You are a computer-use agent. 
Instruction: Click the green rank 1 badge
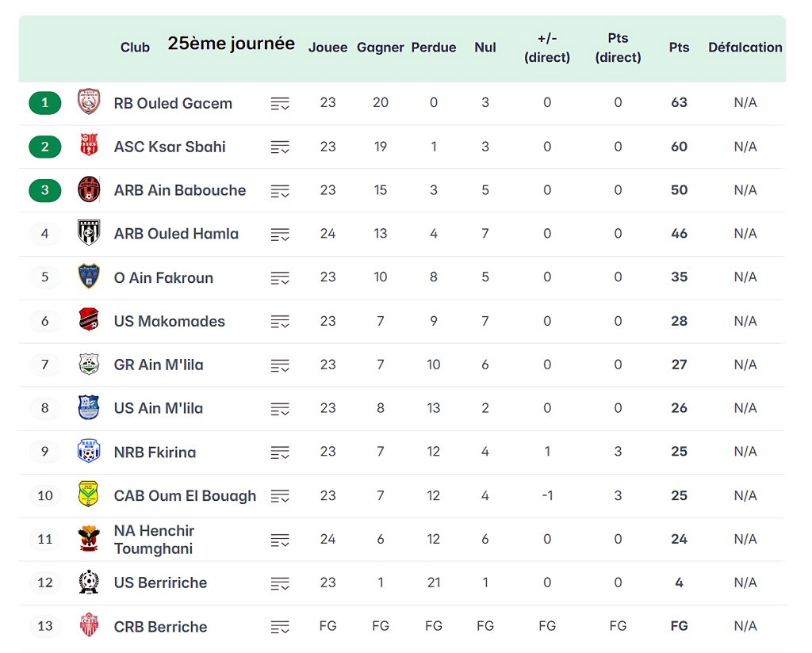45,103
